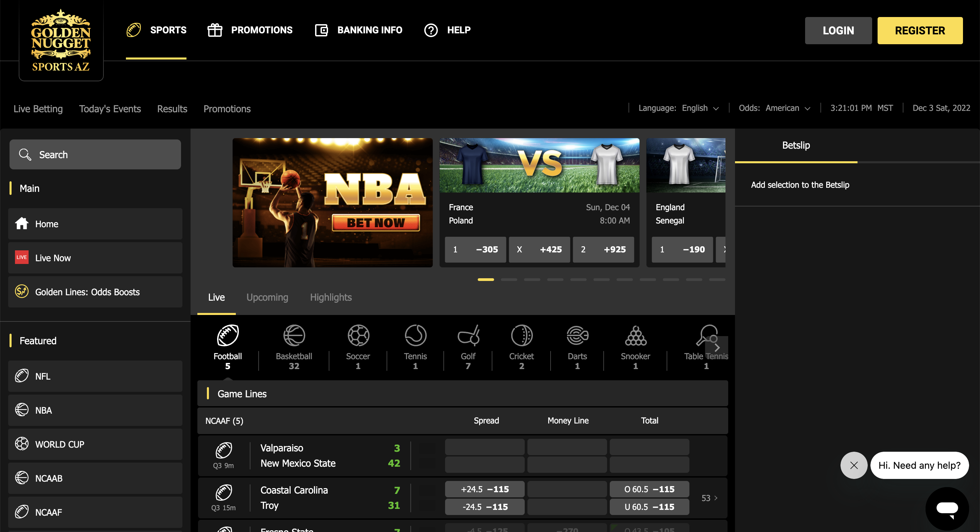This screenshot has width=980, height=532.
Task: Select the last carousel indicator dash
Action: pos(717,280)
